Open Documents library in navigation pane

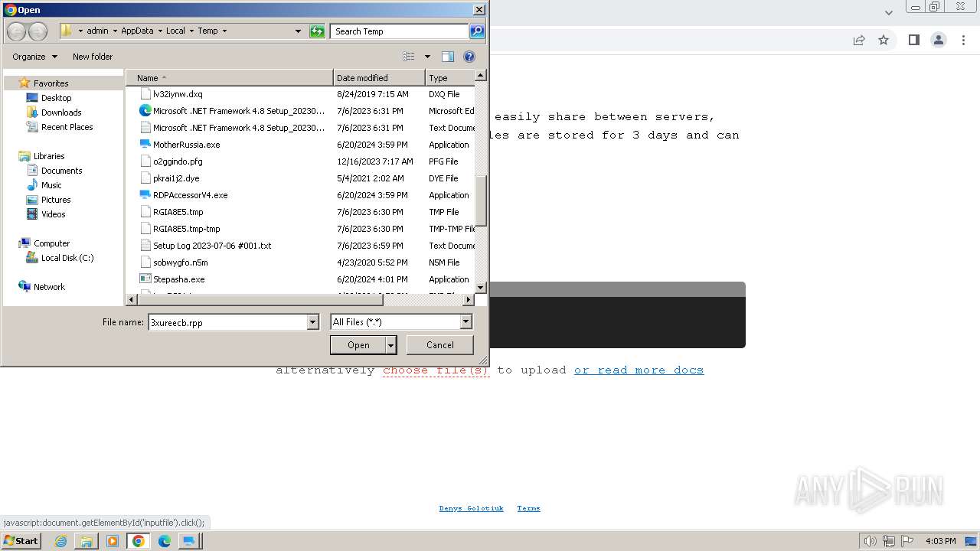[61, 171]
